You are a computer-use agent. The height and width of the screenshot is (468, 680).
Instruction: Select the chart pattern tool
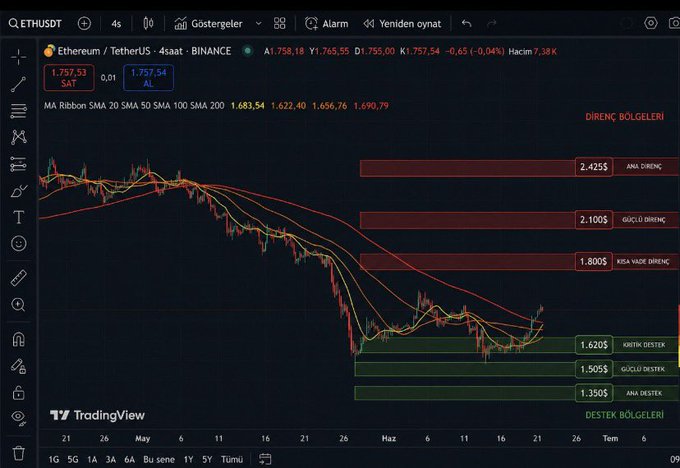pos(19,137)
